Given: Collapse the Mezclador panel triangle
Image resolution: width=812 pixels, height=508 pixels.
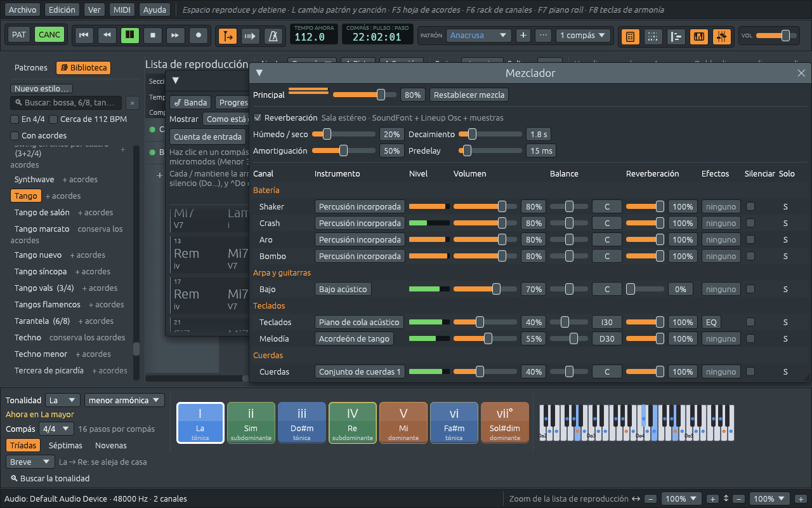Looking at the screenshot, I should (259, 73).
